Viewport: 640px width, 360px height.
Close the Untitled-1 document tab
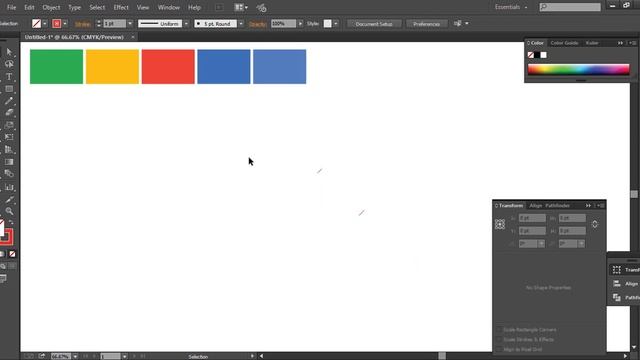(x=133, y=37)
